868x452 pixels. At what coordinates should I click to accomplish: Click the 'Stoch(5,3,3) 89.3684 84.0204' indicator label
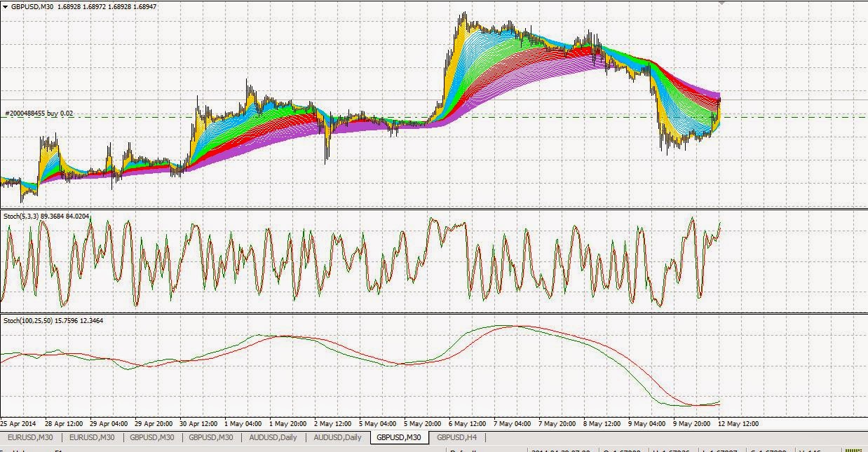46,217
